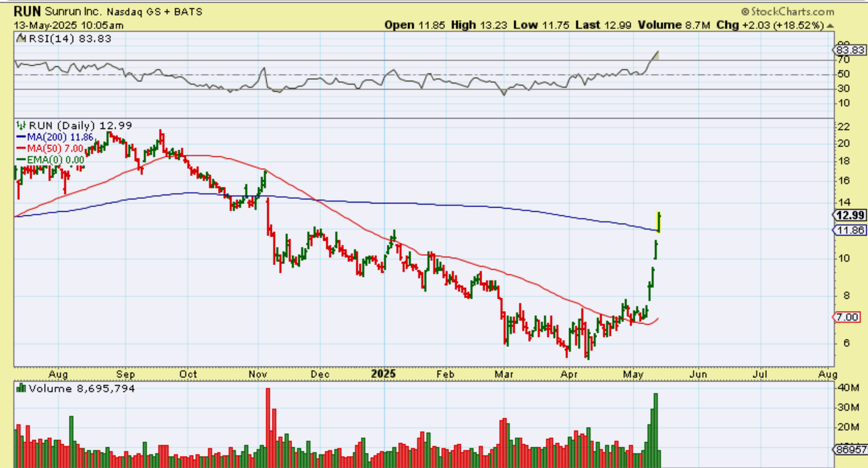
Task: Click the 18 price axis label
Action: coord(844,161)
